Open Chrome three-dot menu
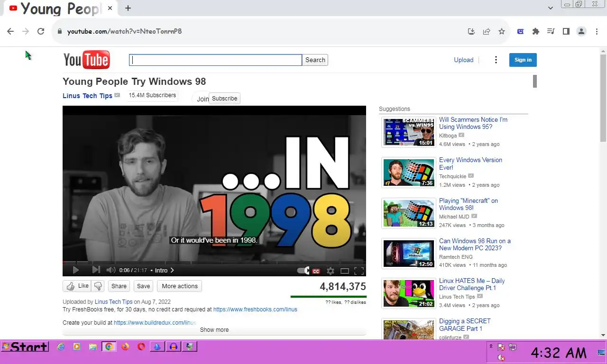 click(x=597, y=31)
